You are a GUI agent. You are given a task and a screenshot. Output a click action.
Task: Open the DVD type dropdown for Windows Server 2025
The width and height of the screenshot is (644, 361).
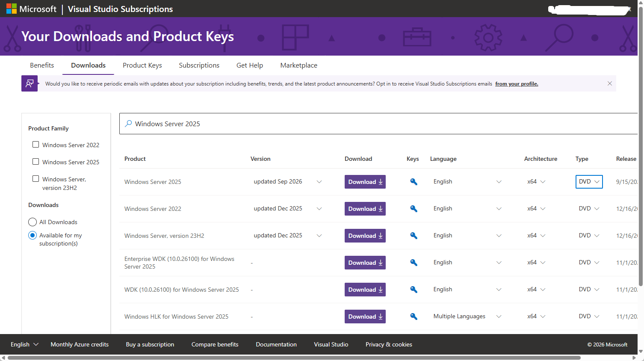pyautogui.click(x=589, y=182)
